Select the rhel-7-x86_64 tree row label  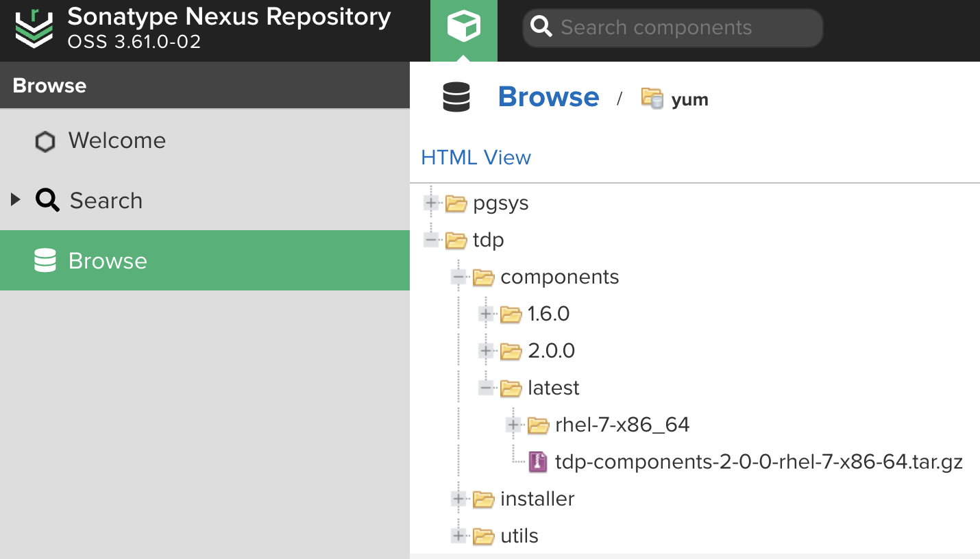622,425
